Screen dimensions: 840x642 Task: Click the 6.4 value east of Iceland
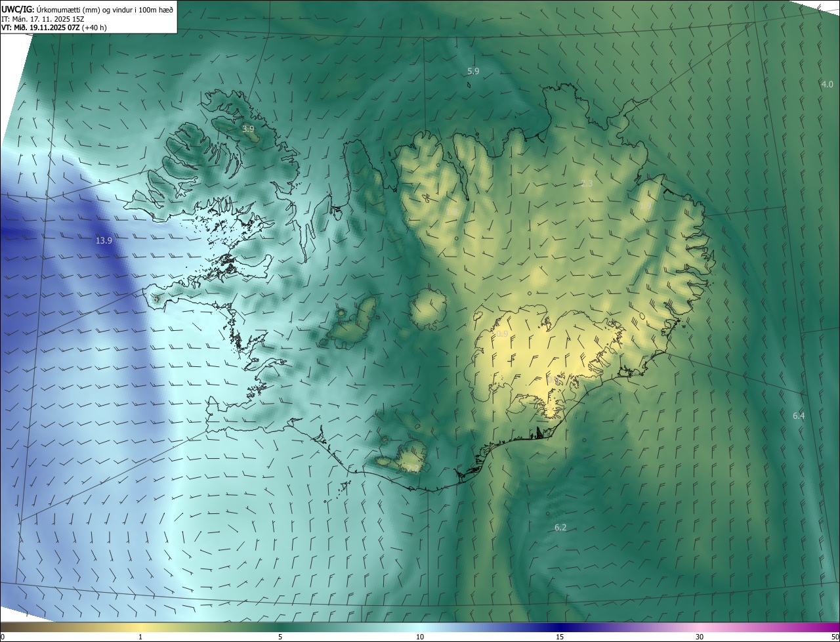pos(799,416)
